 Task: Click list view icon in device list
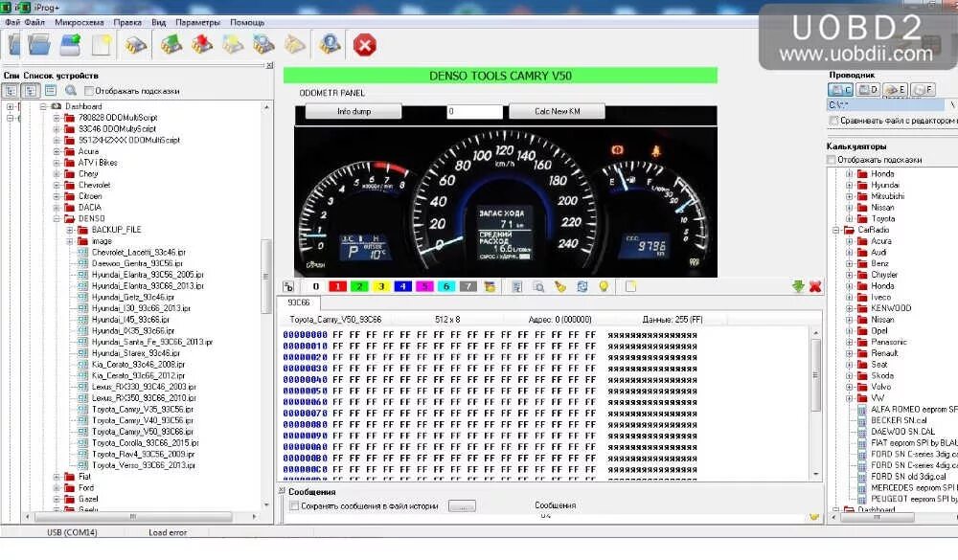(x=50, y=90)
